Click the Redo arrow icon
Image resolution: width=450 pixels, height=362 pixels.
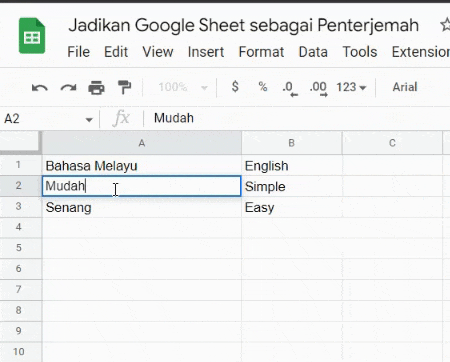coord(68,88)
